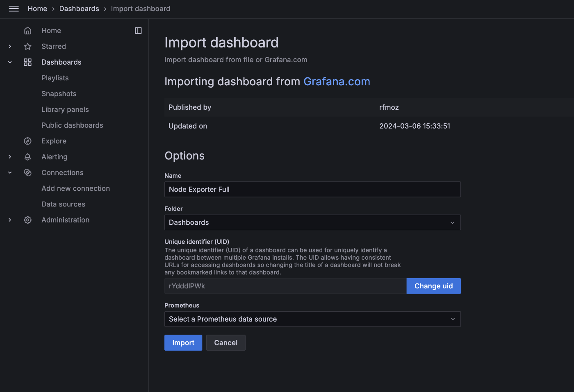Click the Import dashboard page title

(221, 43)
